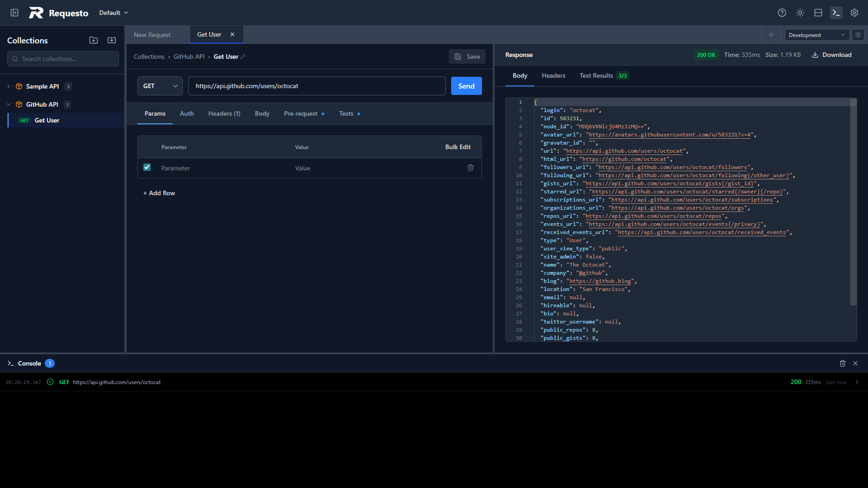
Task: Click the response body vertical scrollbar
Action: pyautogui.click(x=854, y=202)
